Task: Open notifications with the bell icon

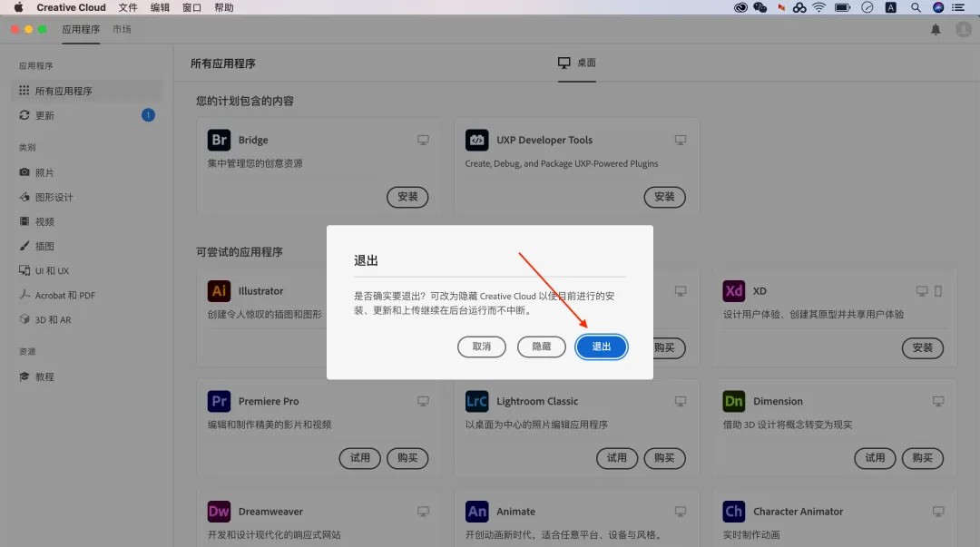Action: 936,29
